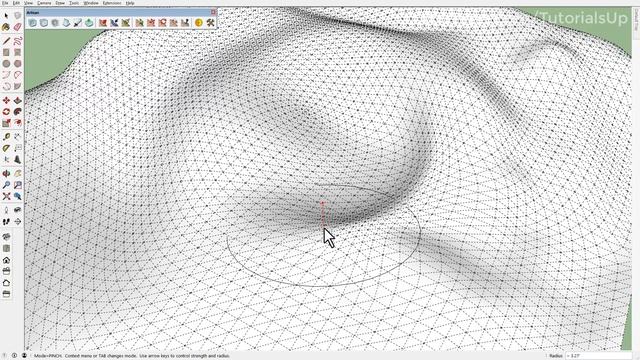Click the Zoom Extents tool
Image resolution: width=640 pixels, height=360 pixels.
[6, 196]
